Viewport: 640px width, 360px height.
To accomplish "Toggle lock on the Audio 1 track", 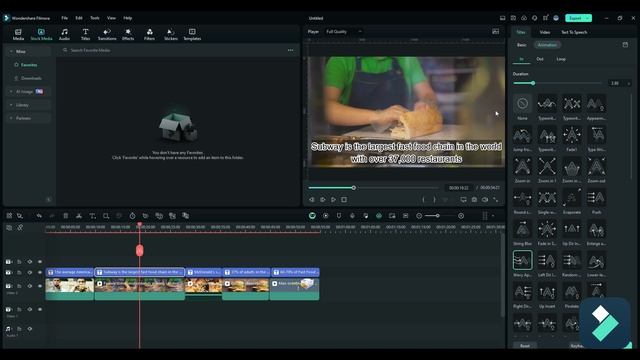I will (19, 329).
